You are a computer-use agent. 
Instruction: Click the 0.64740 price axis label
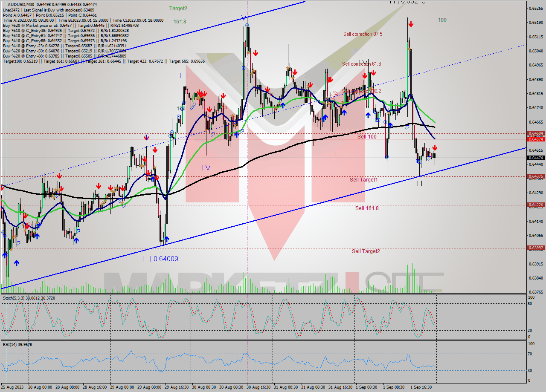click(x=536, y=108)
